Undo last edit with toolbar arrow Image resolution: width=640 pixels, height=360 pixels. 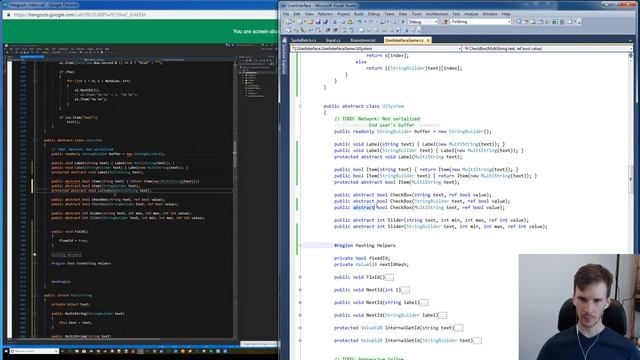tap(360, 22)
